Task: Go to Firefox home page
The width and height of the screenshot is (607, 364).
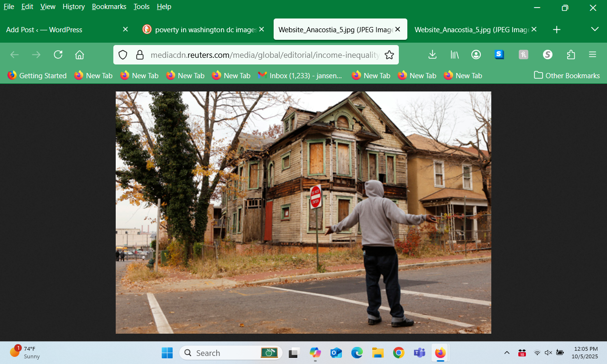Action: 80,55
